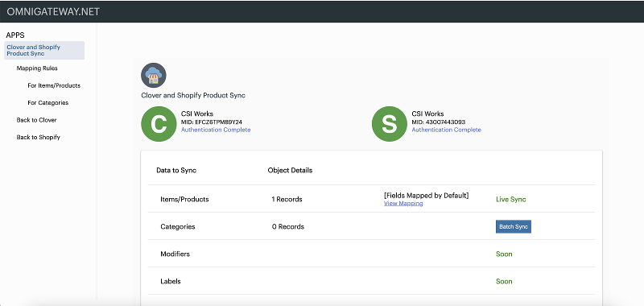The width and height of the screenshot is (644, 306).
Task: Click '[Fields Mapped by Default]' text
Action: tap(427, 196)
